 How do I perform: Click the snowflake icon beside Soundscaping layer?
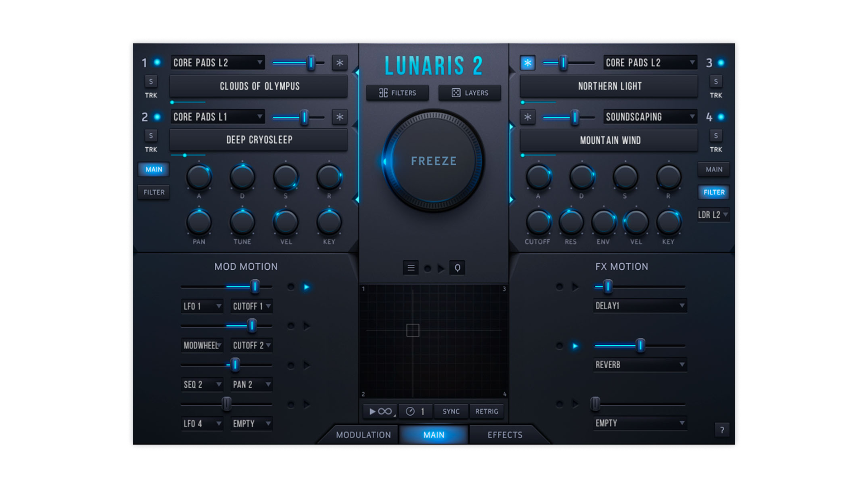pos(528,117)
